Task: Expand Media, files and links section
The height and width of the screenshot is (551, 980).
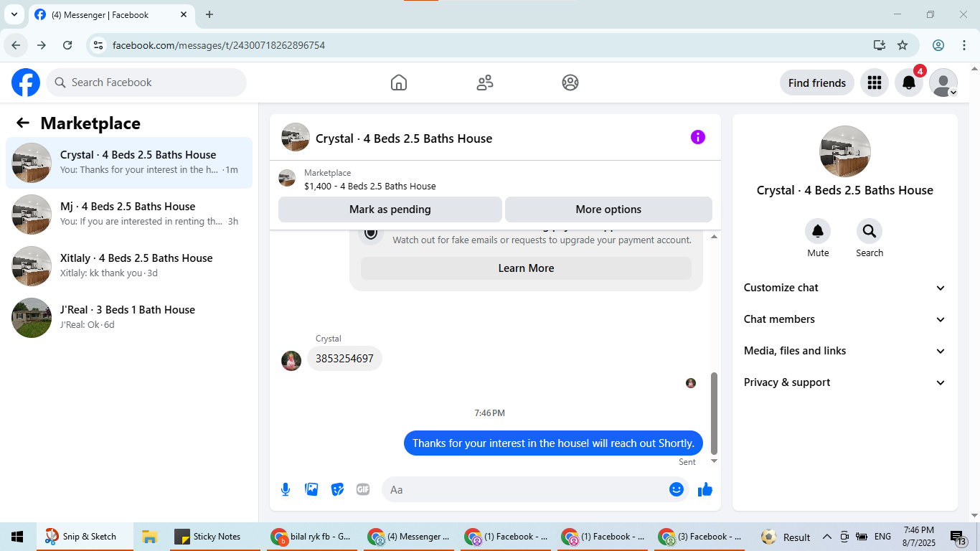Action: 845,351
